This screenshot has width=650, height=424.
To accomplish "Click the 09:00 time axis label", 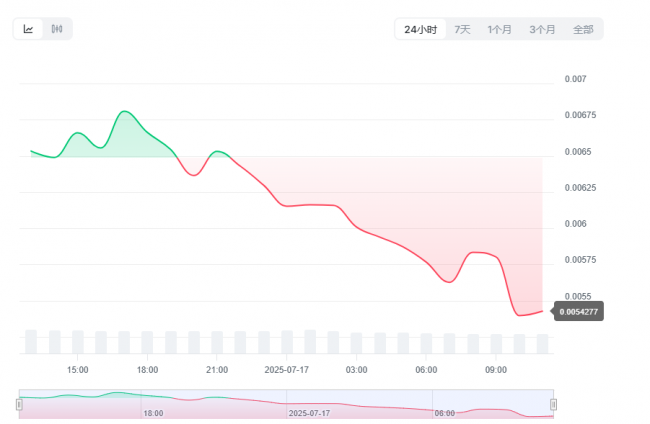I will [496, 370].
